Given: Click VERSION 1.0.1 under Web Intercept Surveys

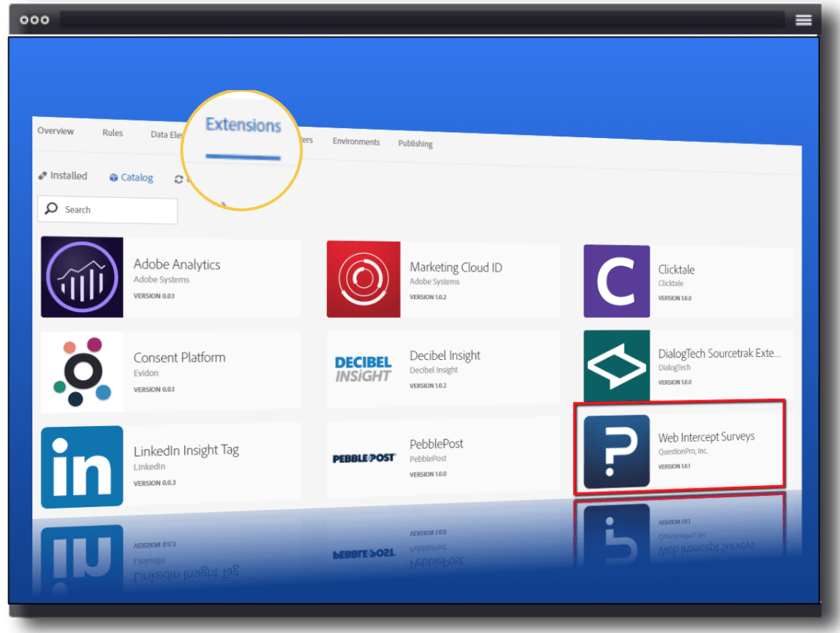Looking at the screenshot, I should (x=674, y=466).
